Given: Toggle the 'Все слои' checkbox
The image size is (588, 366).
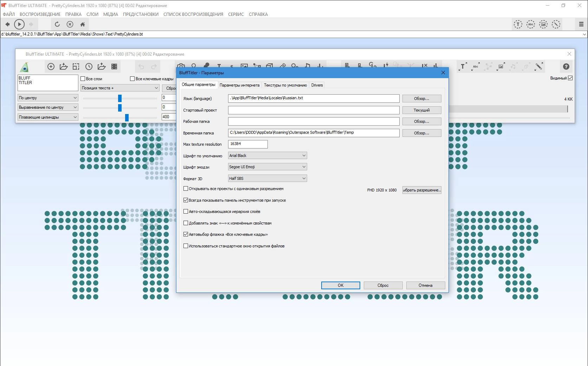Looking at the screenshot, I should pos(83,79).
